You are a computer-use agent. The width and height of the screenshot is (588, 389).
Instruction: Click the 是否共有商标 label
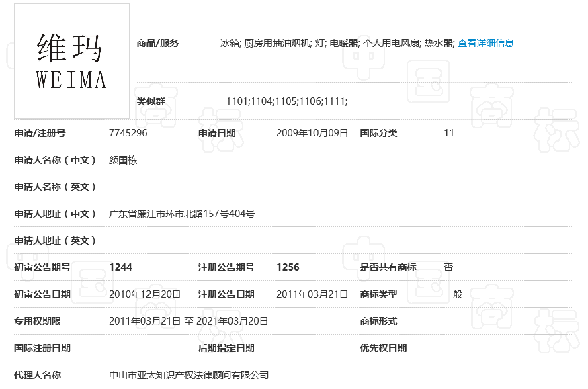coord(388,267)
